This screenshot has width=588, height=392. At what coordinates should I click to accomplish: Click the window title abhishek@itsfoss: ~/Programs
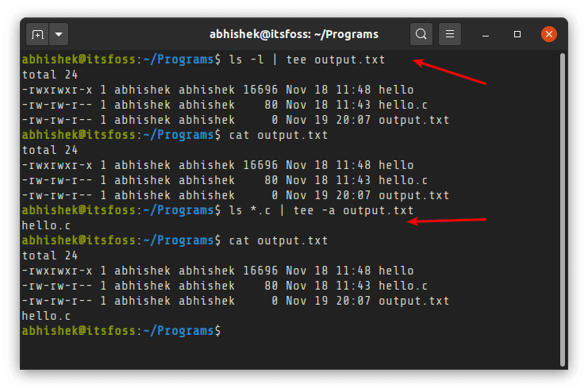tap(294, 35)
